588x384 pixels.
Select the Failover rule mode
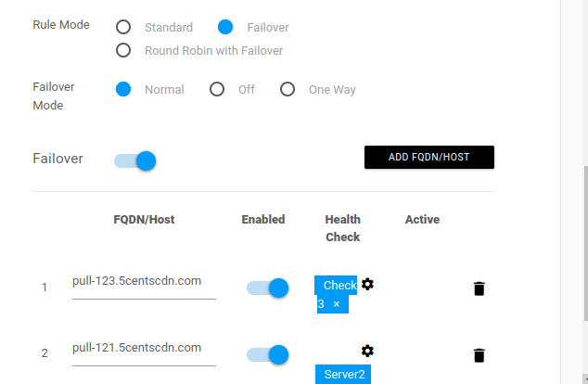coord(225,27)
